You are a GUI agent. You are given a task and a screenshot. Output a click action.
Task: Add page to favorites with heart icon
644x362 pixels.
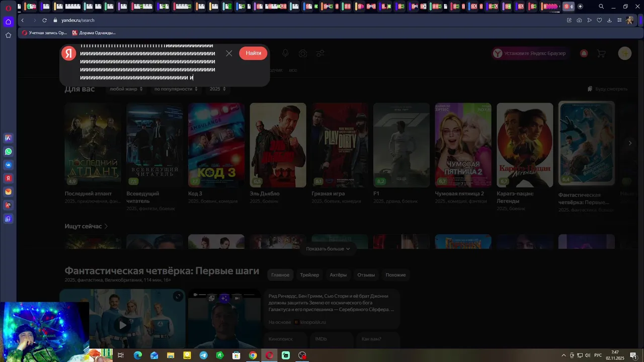pyautogui.click(x=599, y=20)
